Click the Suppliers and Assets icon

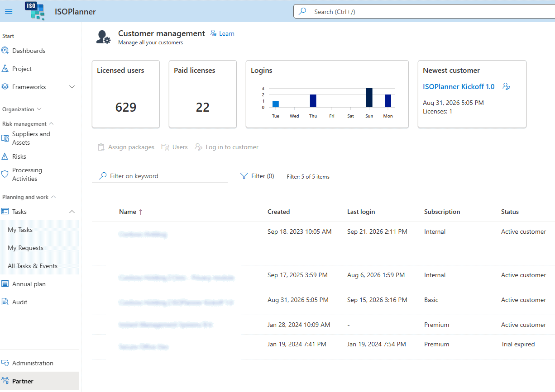pos(5,138)
